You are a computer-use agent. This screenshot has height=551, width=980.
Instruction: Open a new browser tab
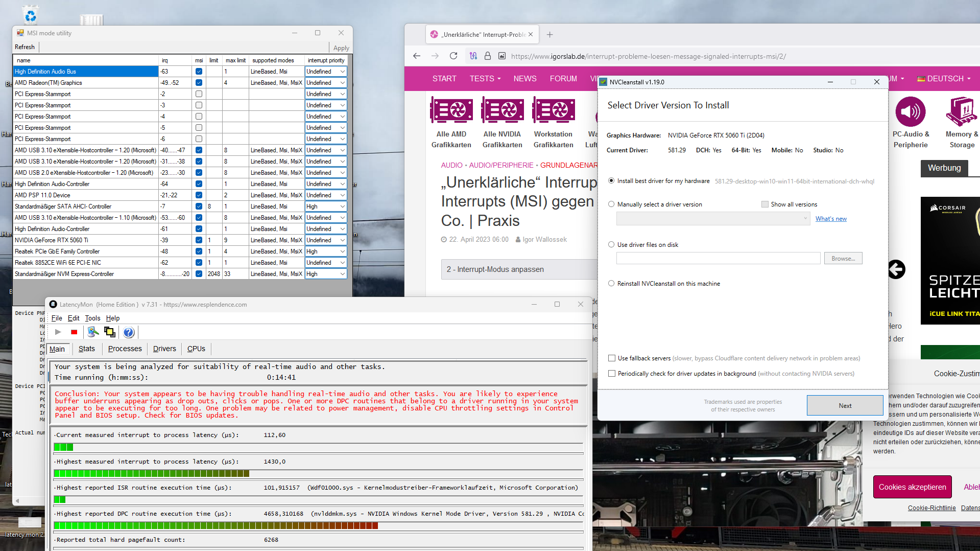tap(549, 35)
